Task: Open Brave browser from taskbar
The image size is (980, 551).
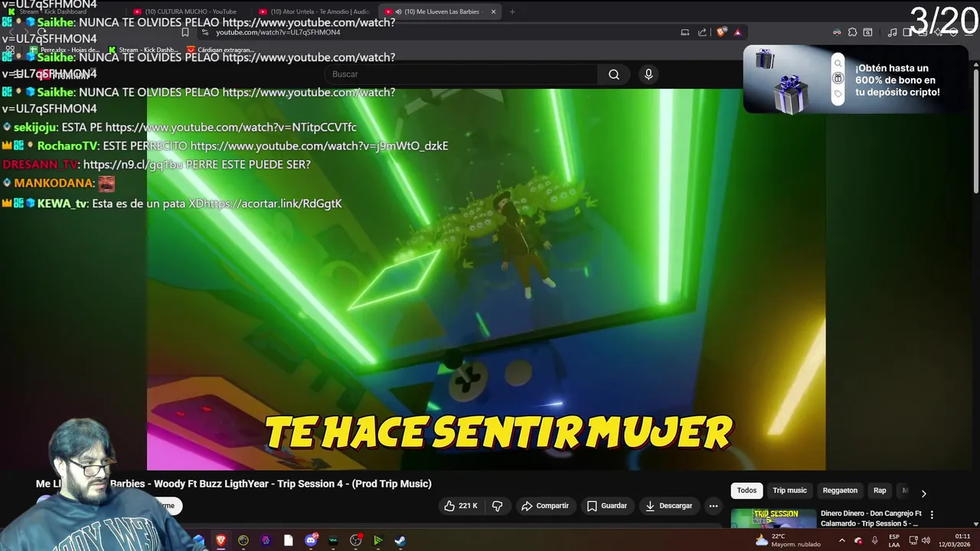Action: pyautogui.click(x=220, y=540)
